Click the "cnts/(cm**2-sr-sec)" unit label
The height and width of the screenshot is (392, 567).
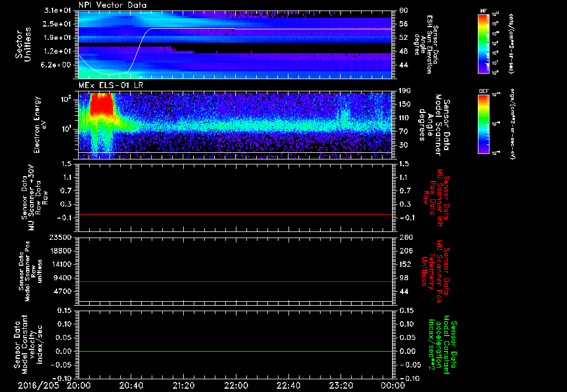511,44
